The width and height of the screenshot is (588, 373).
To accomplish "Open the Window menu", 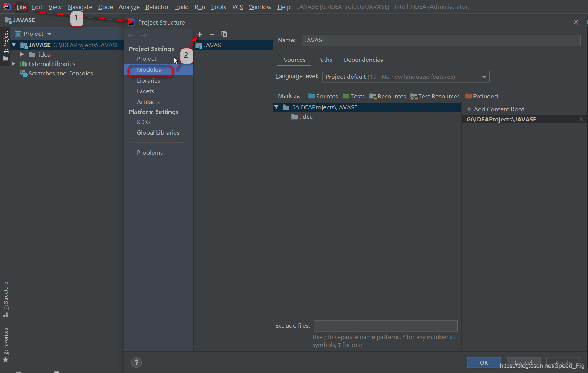I will (x=260, y=7).
